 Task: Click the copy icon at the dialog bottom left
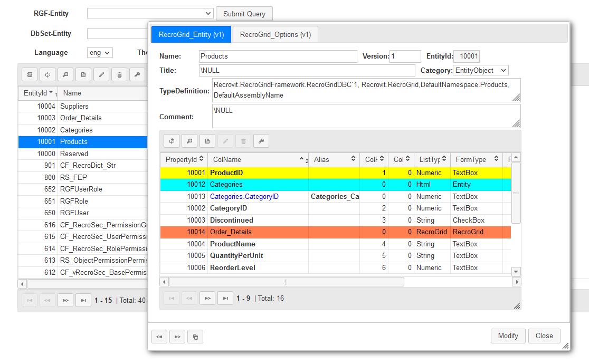[195, 337]
